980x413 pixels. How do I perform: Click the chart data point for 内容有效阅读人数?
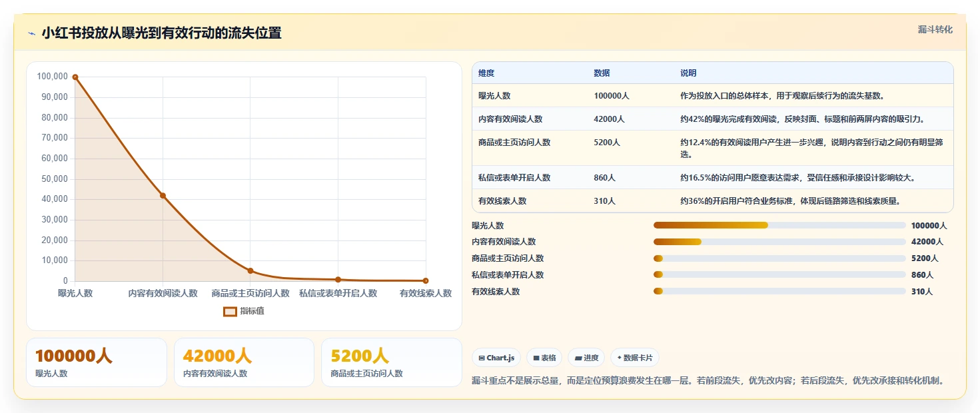pyautogui.click(x=163, y=195)
